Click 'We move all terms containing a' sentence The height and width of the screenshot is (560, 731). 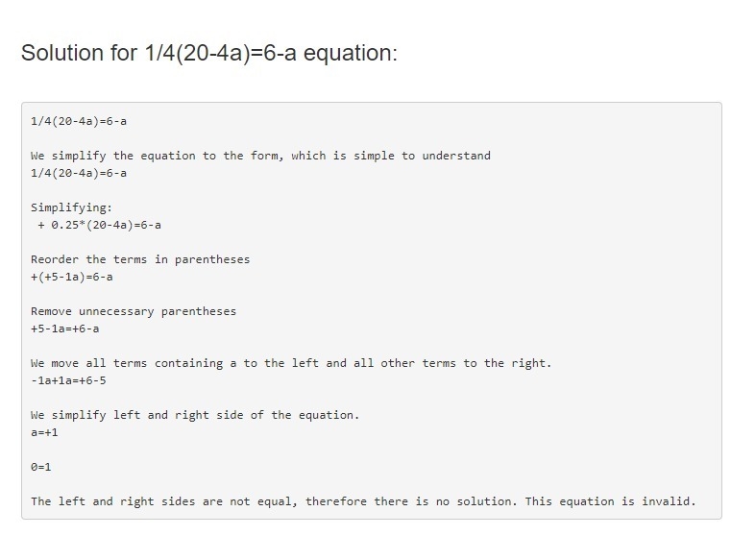[x=291, y=363]
